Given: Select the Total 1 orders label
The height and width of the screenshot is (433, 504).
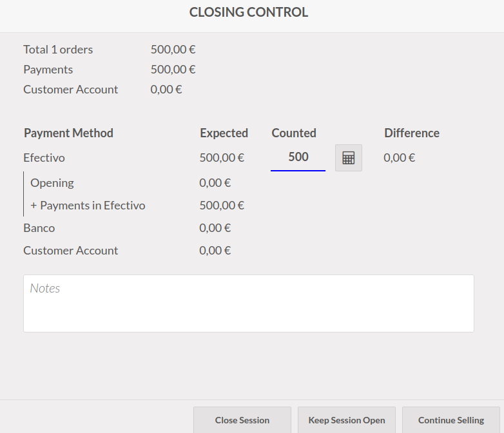Looking at the screenshot, I should (x=58, y=50).
